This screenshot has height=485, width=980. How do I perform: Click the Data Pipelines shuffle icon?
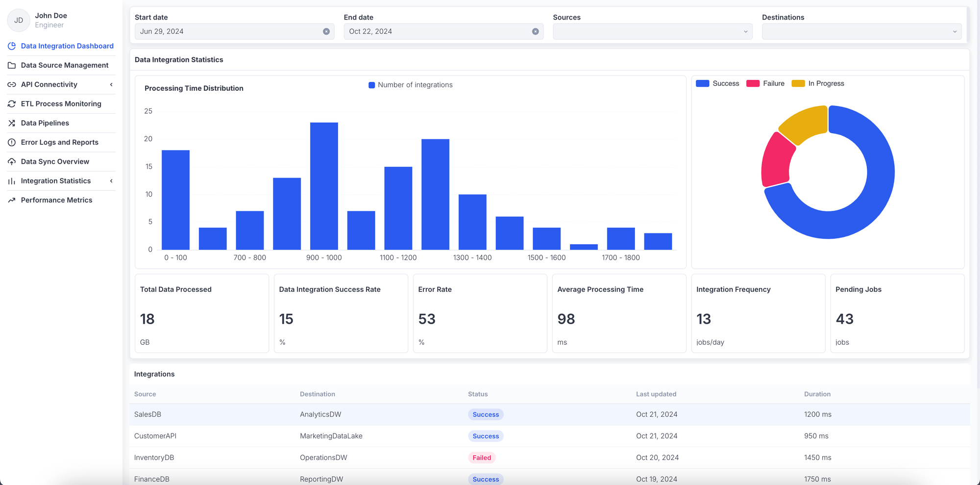(12, 123)
